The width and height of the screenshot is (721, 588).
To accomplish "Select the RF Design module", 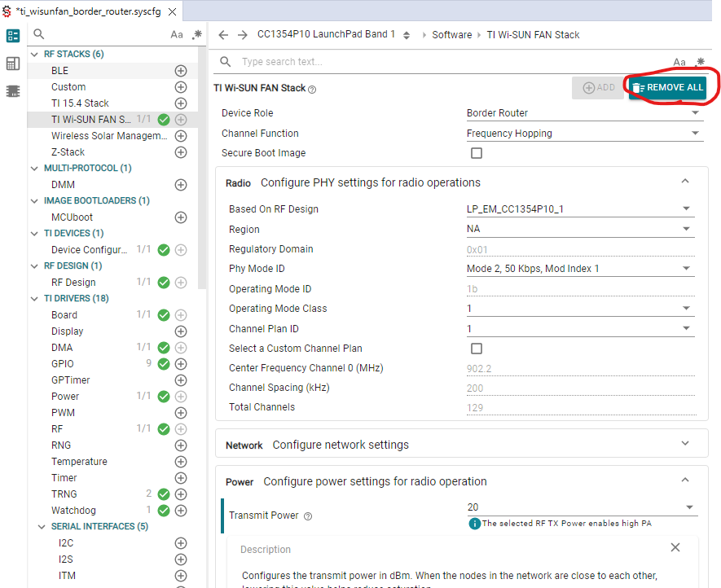I will 73,283.
